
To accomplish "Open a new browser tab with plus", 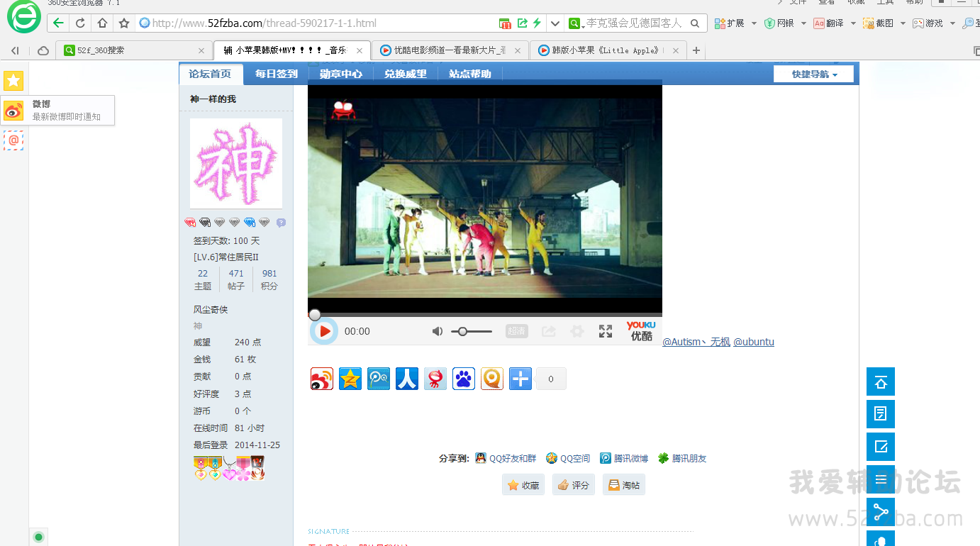I will (696, 50).
